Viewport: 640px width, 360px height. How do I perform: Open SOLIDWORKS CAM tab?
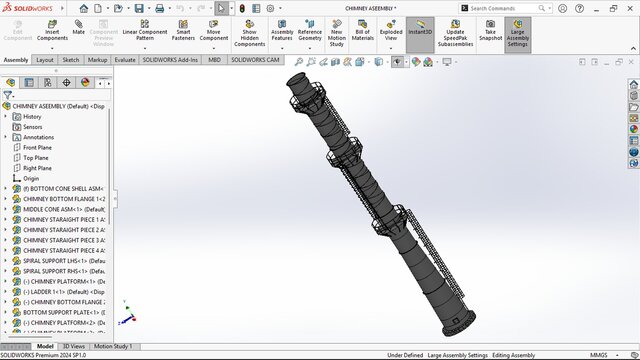click(x=256, y=60)
